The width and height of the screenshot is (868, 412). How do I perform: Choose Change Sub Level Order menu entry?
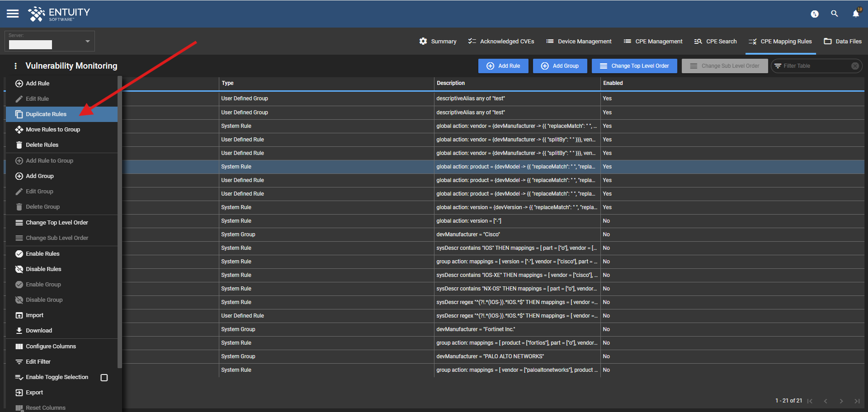coord(61,238)
